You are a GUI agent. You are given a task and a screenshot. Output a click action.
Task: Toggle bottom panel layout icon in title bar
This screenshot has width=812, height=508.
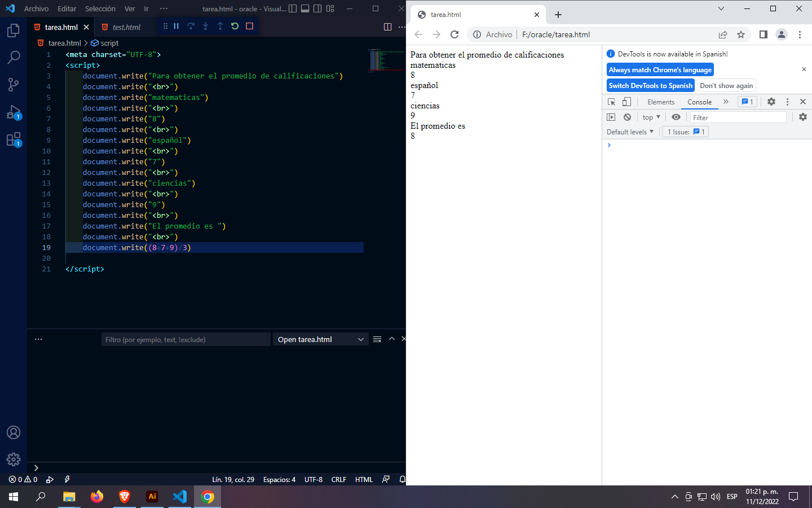(x=305, y=8)
